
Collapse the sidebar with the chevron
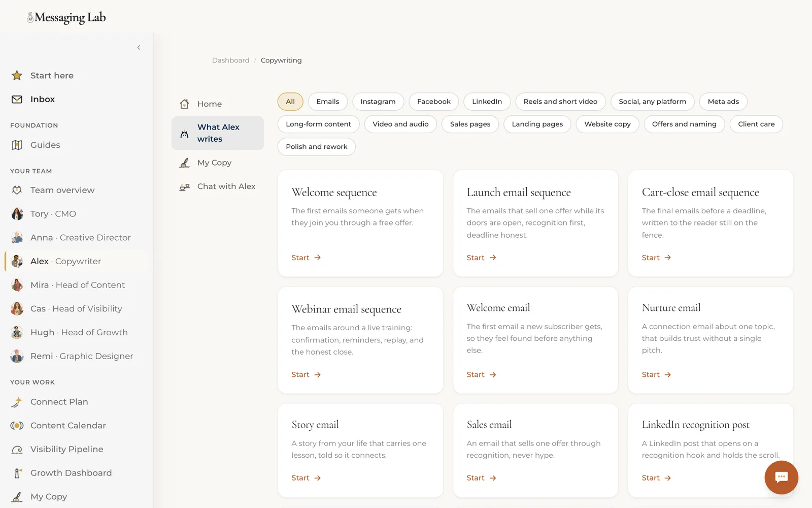click(x=139, y=48)
